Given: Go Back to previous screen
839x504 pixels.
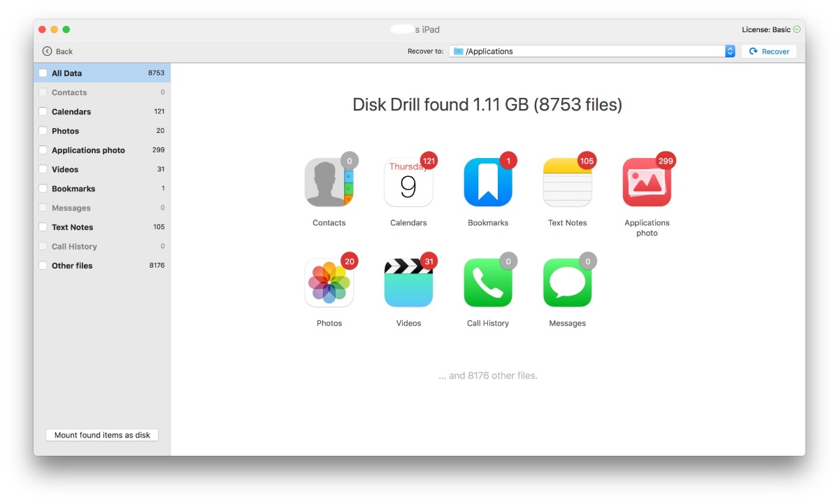Looking at the screenshot, I should point(57,51).
